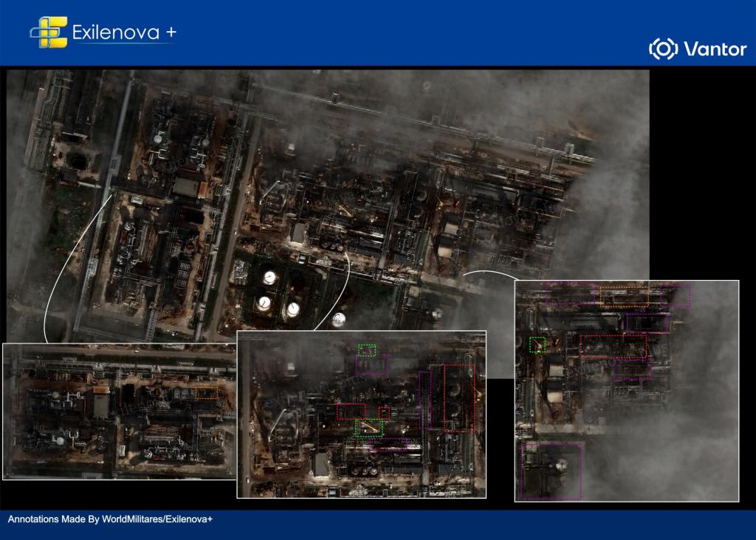Select the tall red dashed box, middle inset

459,398
